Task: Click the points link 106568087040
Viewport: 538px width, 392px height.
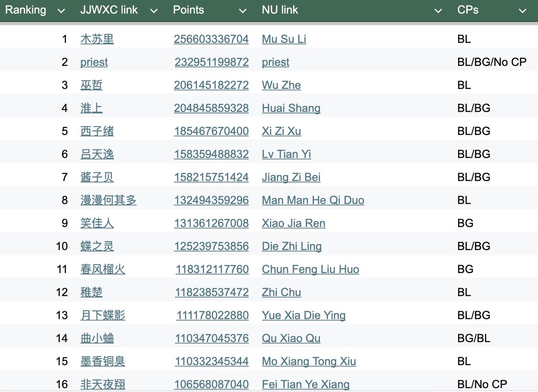Action: pos(211,384)
